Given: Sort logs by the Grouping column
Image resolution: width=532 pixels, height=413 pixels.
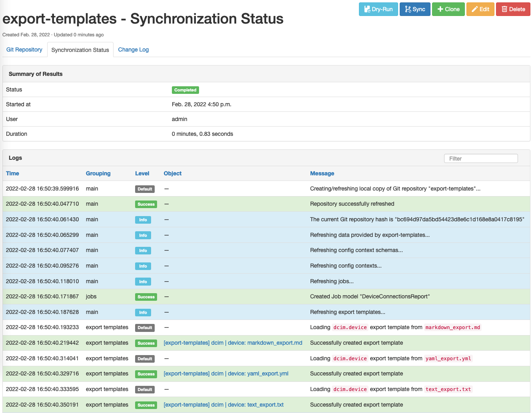Looking at the screenshot, I should [98, 173].
